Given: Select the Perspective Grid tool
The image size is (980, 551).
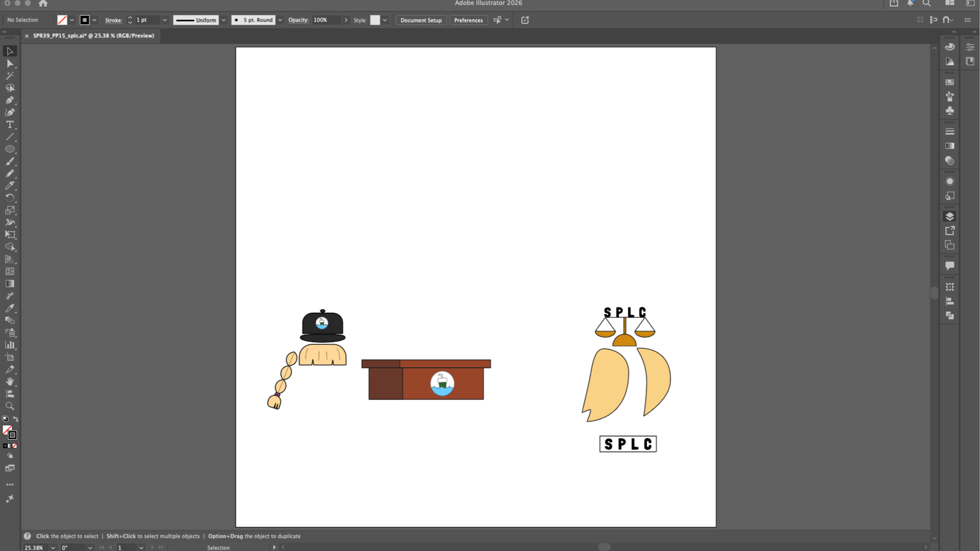Looking at the screenshot, I should click(x=10, y=259).
